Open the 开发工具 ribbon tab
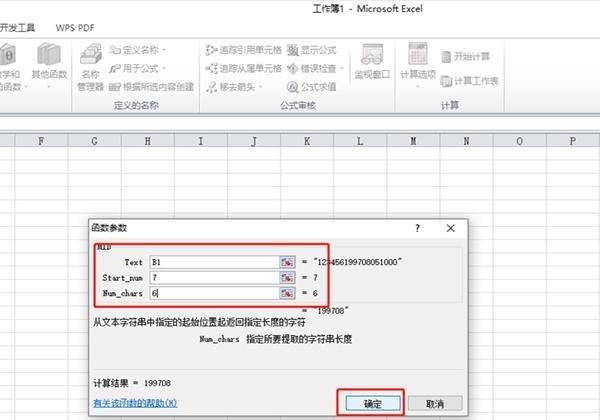 (x=17, y=28)
